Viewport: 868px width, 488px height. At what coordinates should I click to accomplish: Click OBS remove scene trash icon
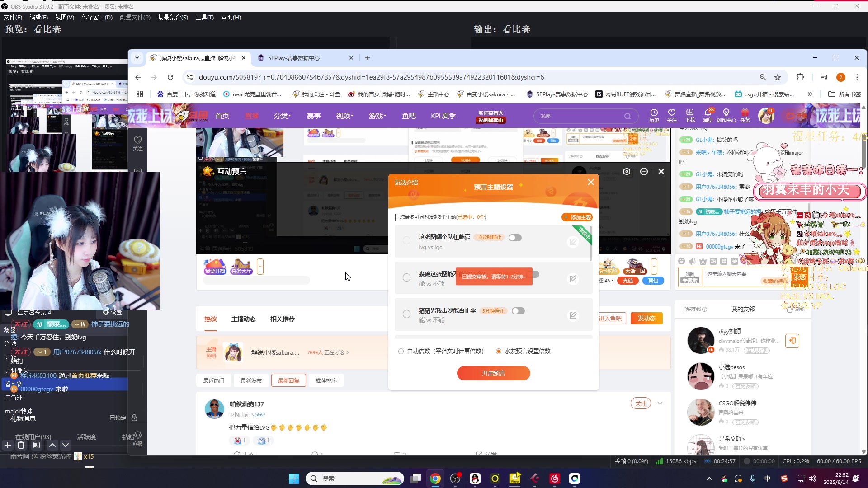coord(21,445)
